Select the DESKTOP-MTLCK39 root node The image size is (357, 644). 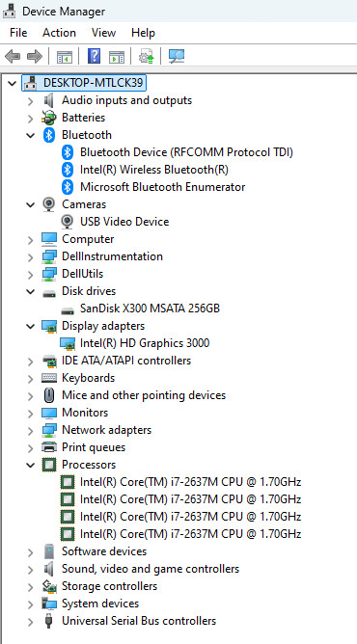click(x=94, y=83)
